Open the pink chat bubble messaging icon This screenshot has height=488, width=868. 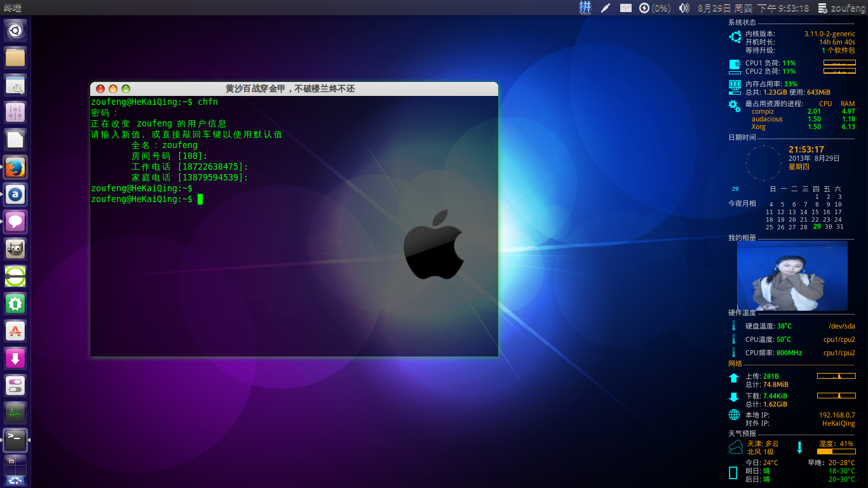[15, 222]
